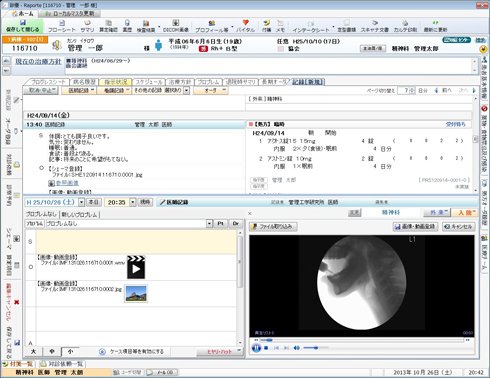Stop the video playback
This screenshot has height=378, width=490.
coord(266,348)
